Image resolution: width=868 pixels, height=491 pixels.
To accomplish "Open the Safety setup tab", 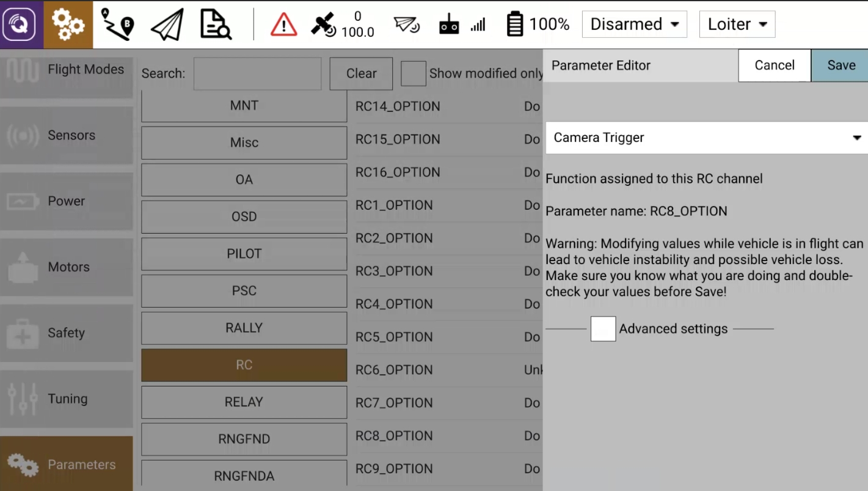I will (x=66, y=333).
